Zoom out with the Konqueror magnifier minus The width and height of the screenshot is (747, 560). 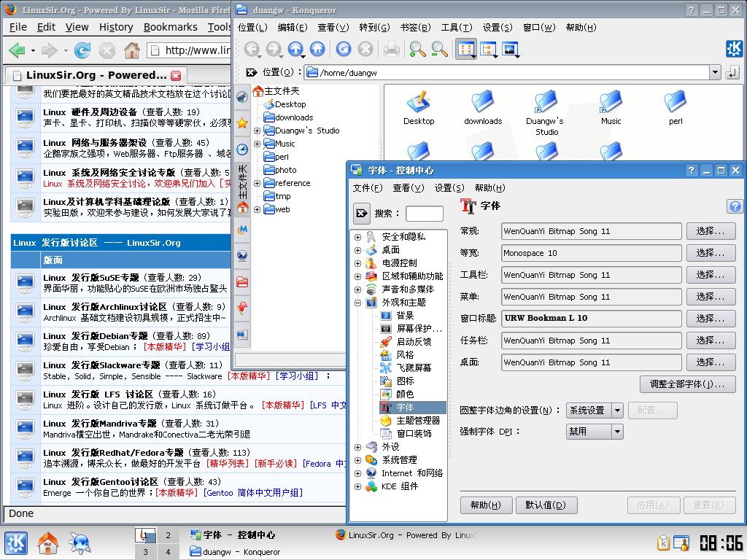point(439,49)
